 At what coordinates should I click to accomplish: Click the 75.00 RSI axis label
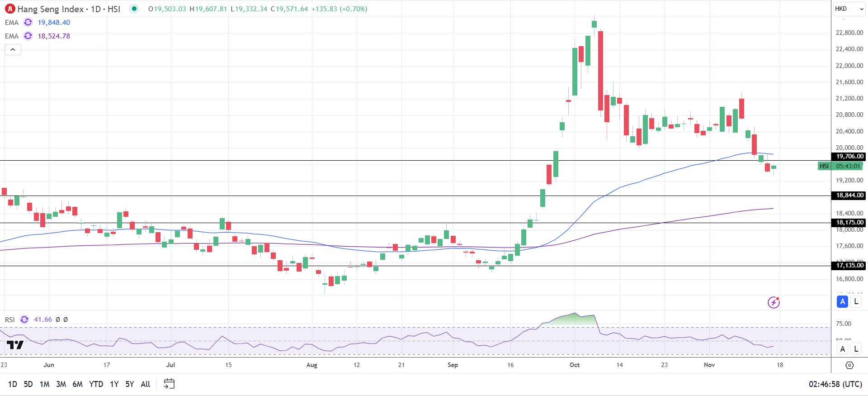pyautogui.click(x=844, y=324)
